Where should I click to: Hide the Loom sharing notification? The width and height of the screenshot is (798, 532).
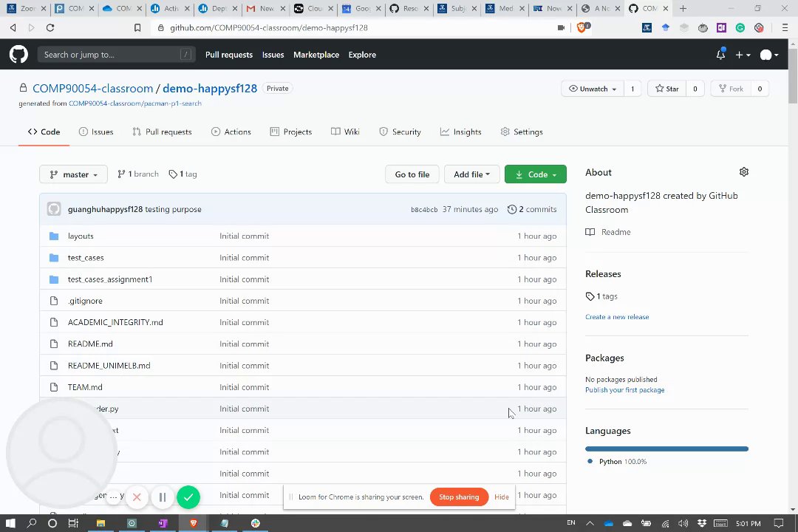tap(501, 497)
